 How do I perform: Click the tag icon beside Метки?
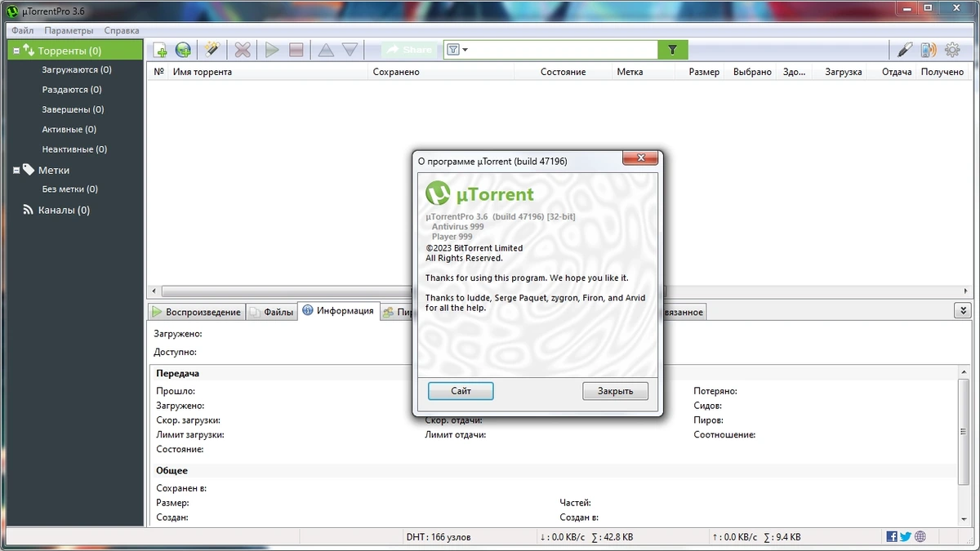pyautogui.click(x=29, y=170)
